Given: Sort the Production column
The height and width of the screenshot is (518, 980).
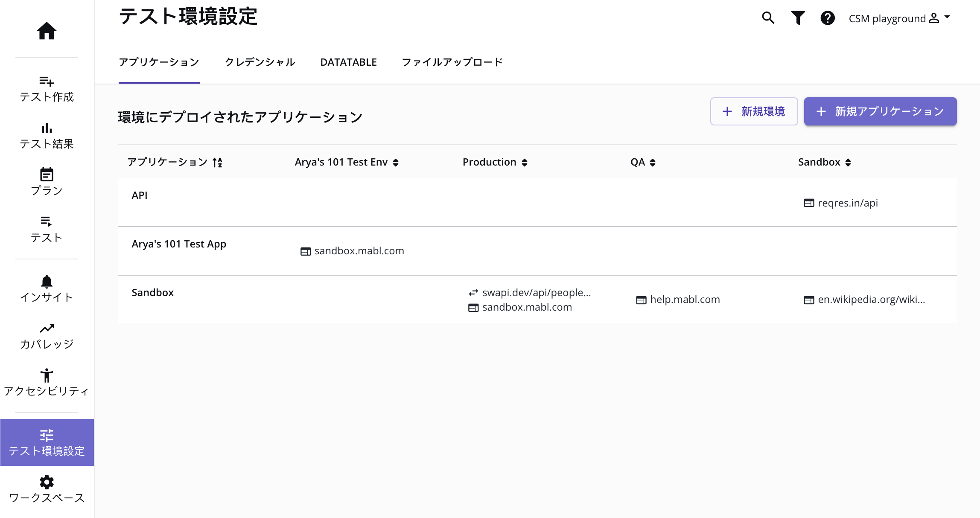Looking at the screenshot, I should click(495, 162).
